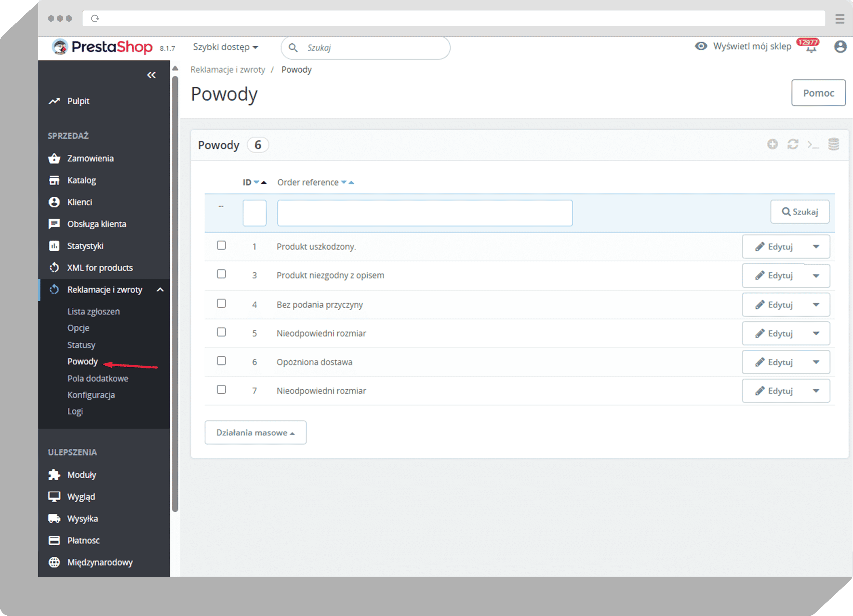The width and height of the screenshot is (853, 616).
Task: Collapse the sidebar with double chevron icon
Action: [x=151, y=75]
